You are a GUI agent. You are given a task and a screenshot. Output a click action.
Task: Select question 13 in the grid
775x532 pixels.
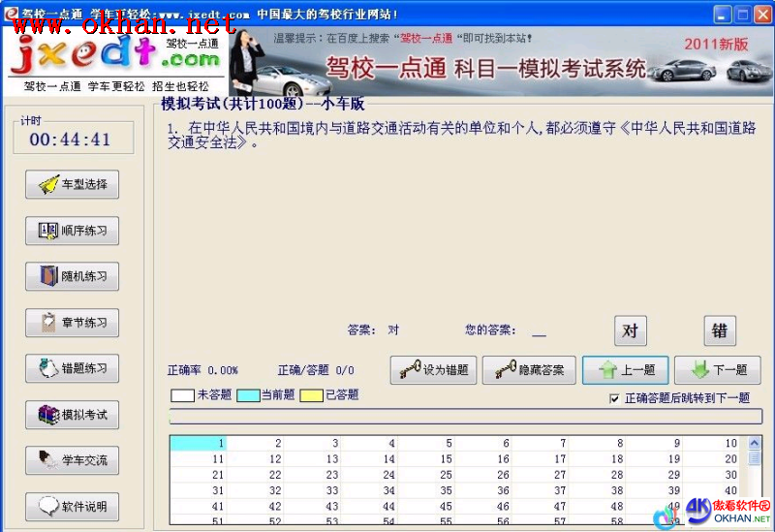point(312,459)
